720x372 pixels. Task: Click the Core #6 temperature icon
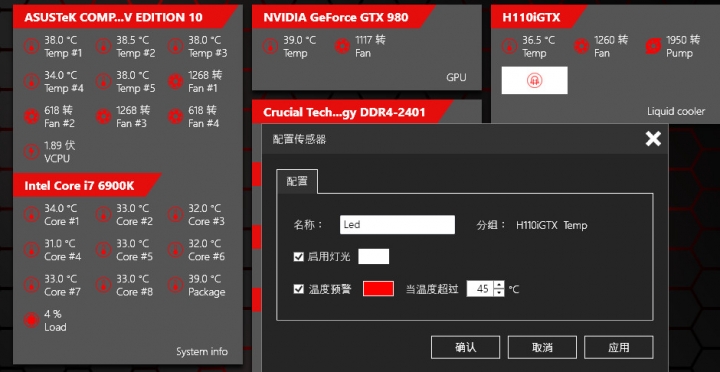175,249
